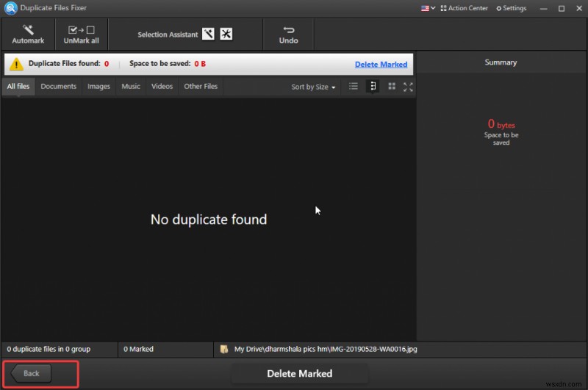Expand results to full screen
The height and width of the screenshot is (390, 588).
click(x=408, y=87)
